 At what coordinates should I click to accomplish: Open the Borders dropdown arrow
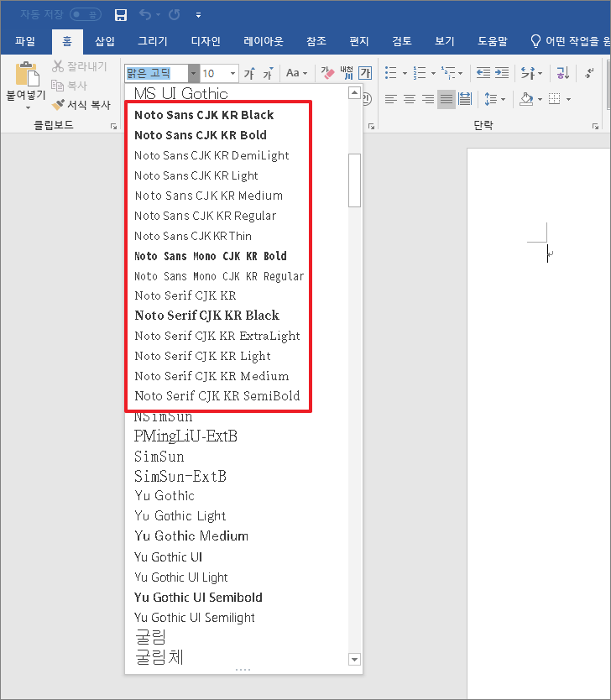[x=568, y=99]
